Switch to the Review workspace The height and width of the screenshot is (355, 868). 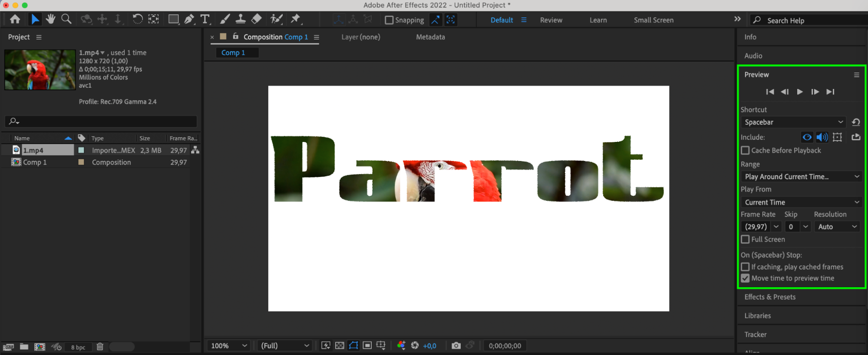click(551, 20)
